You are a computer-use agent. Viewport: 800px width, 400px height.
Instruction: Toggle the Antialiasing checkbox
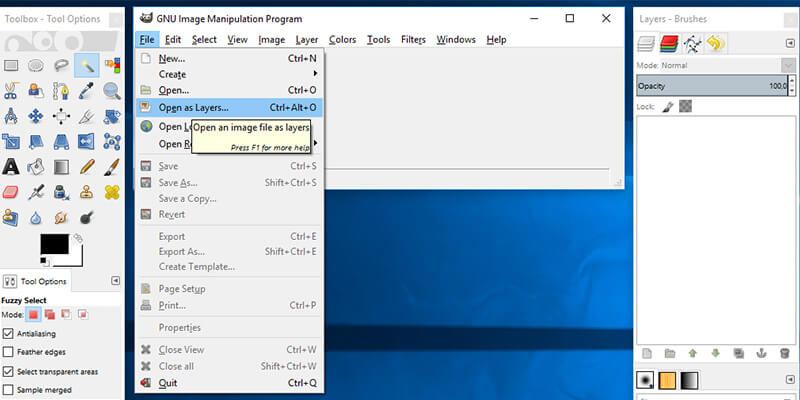8,334
